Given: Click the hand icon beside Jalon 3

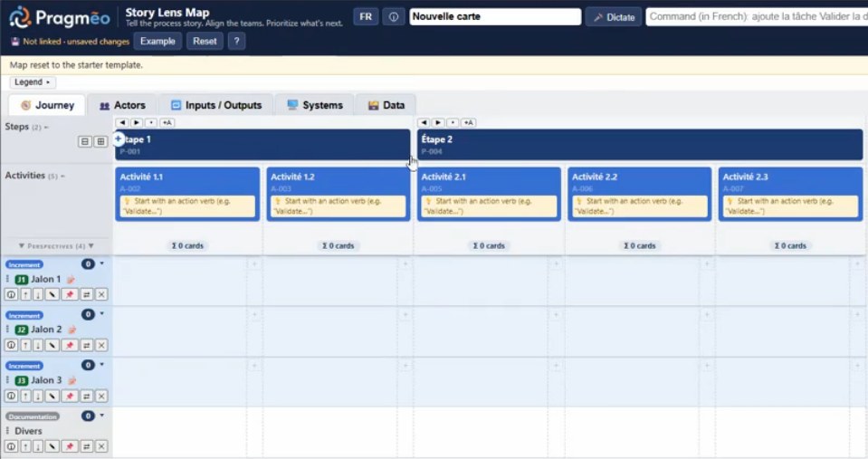Looking at the screenshot, I should [72, 380].
